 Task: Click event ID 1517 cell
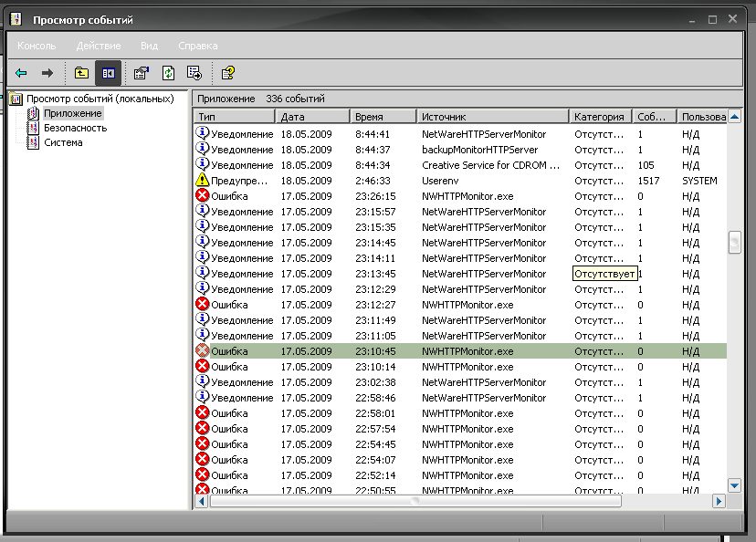pos(648,181)
